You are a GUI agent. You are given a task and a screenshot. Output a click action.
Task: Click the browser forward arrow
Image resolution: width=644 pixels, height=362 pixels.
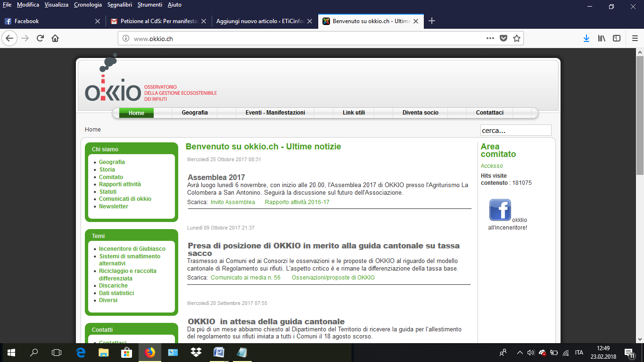[x=25, y=38]
